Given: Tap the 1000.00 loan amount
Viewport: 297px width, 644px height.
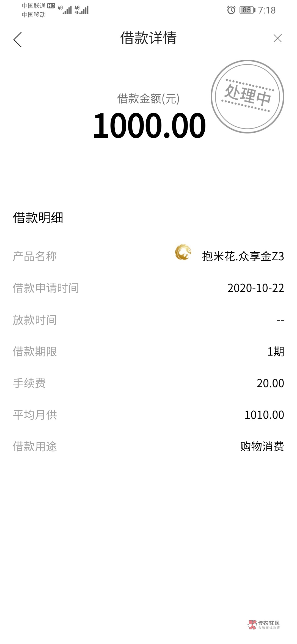Looking at the screenshot, I should (149, 126).
